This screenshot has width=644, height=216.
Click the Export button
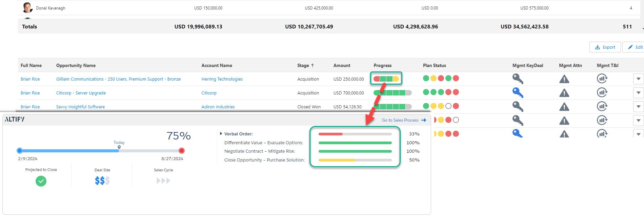tap(605, 47)
